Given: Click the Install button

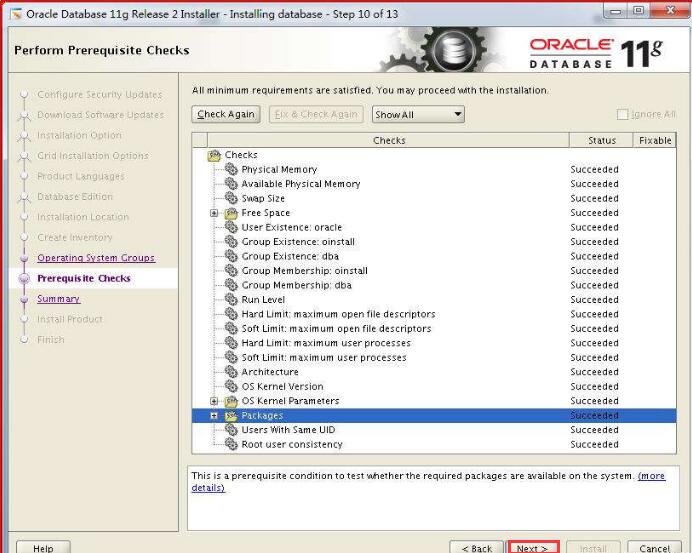Looking at the screenshot, I should [x=593, y=548].
